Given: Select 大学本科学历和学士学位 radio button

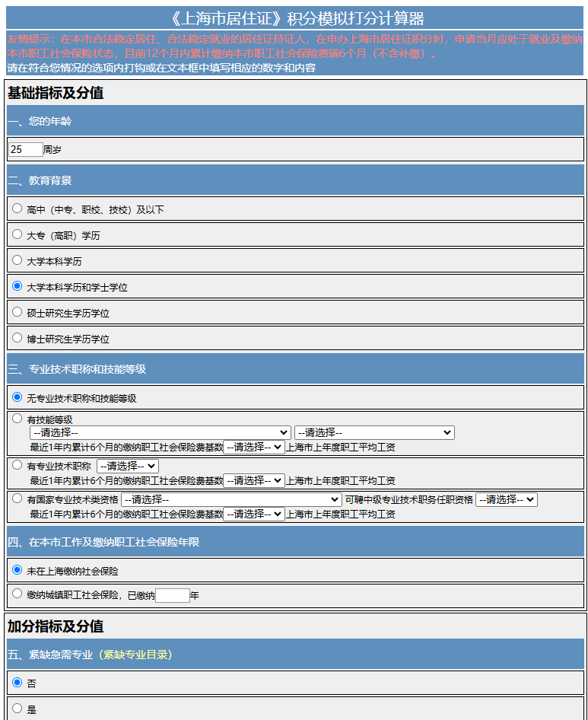Looking at the screenshot, I should (17, 286).
